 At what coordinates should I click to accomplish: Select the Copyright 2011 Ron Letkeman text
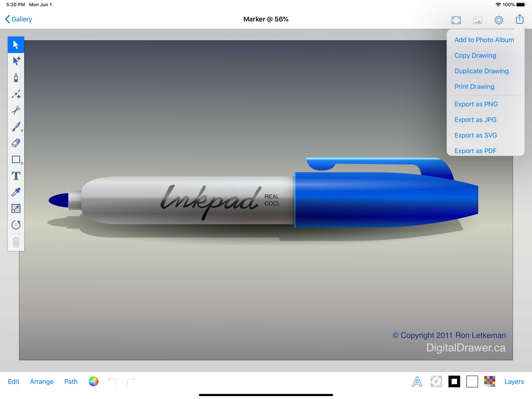(449, 335)
